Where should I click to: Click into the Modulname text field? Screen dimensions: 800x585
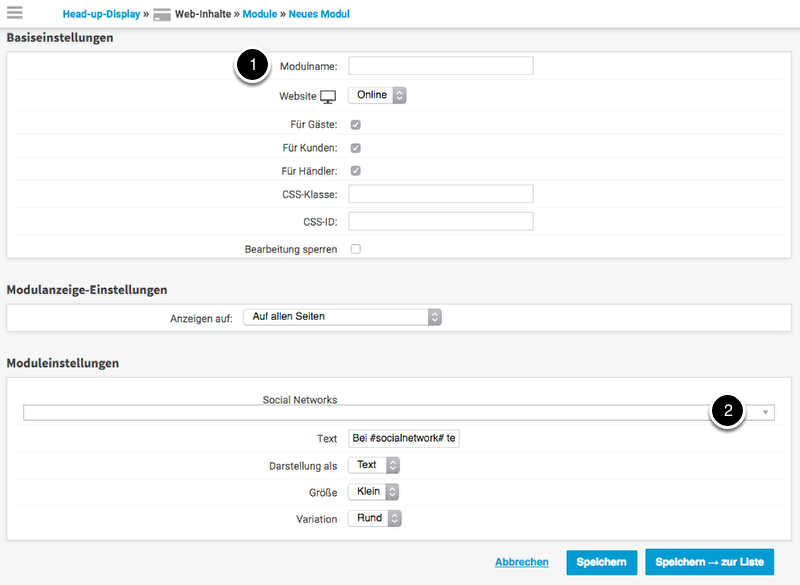[440, 66]
